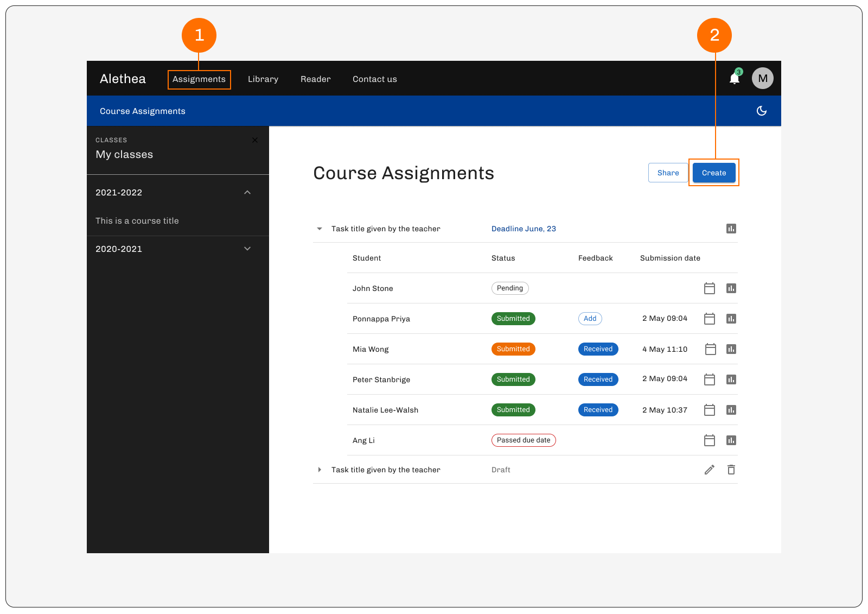Click the Passed due date badge

point(524,440)
